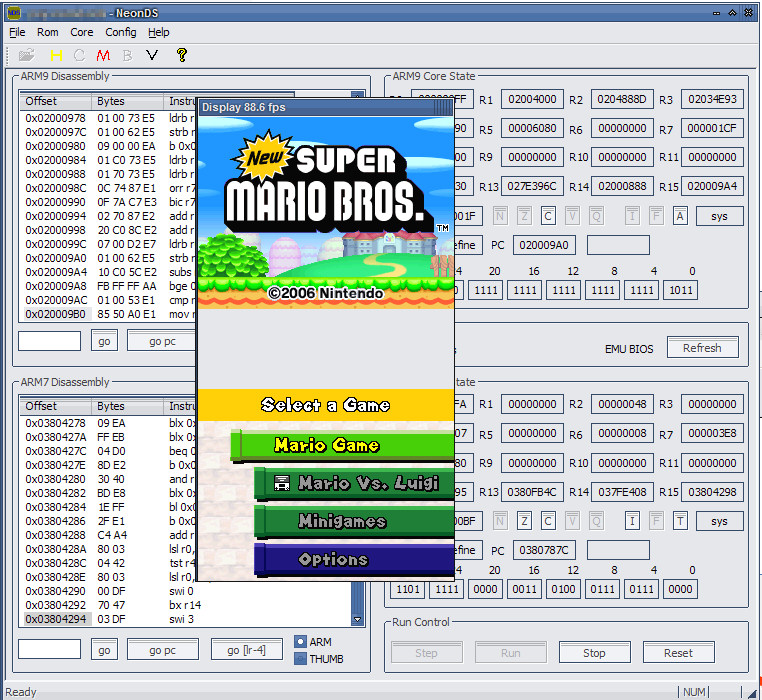
Task: Toggle the ARM9 C flag box
Action: click(548, 216)
